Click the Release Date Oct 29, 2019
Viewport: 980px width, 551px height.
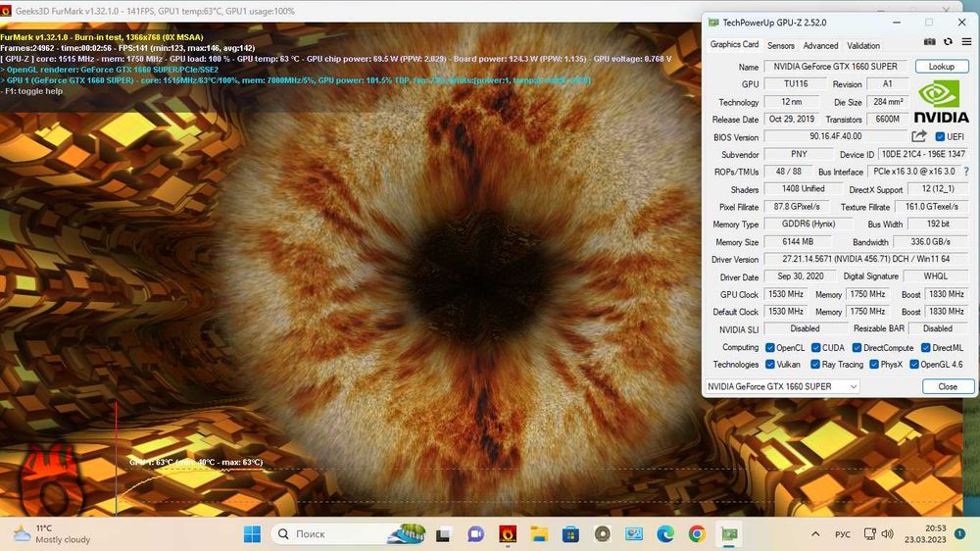(791, 119)
